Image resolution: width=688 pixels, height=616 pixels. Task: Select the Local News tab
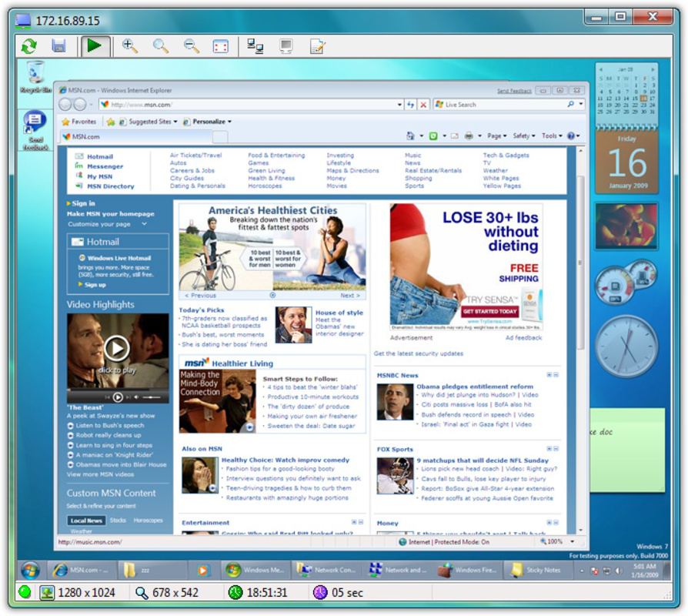point(86,521)
